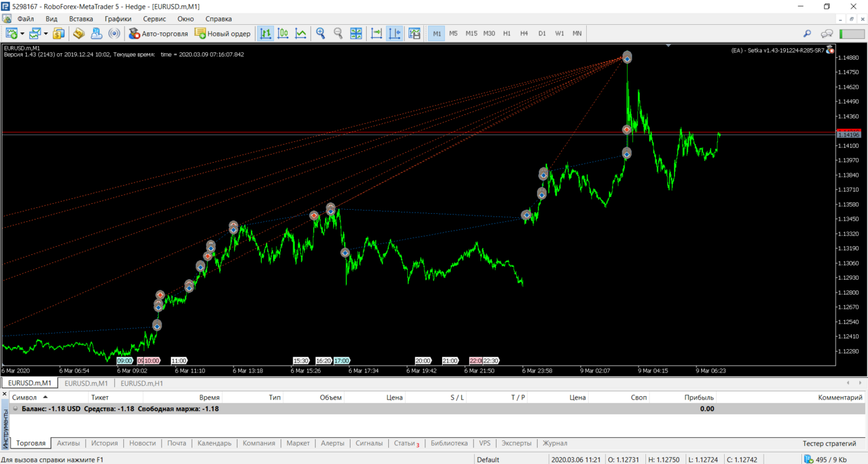Image resolution: width=868 pixels, height=464 pixels.
Task: Switch to the EURUSD.m,H1 chart tab
Action: [142, 383]
